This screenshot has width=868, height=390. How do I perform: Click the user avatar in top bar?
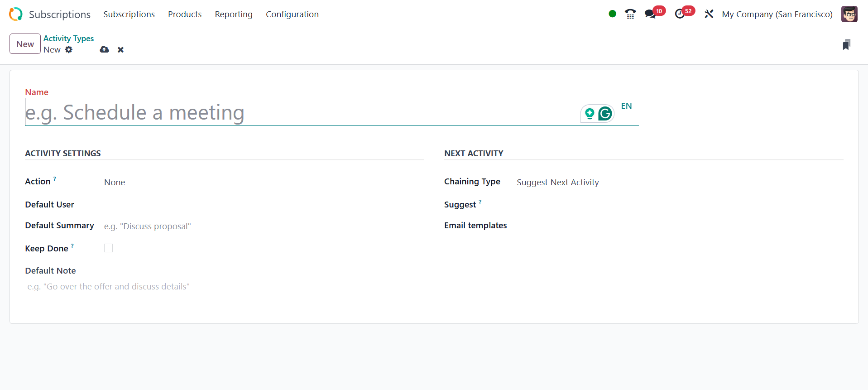[x=849, y=14]
